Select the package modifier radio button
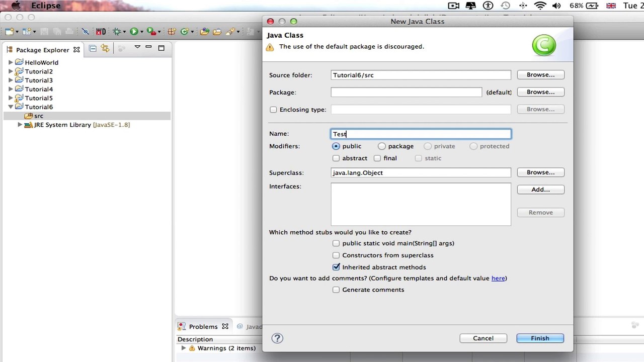This screenshot has height=362, width=644. [x=382, y=146]
